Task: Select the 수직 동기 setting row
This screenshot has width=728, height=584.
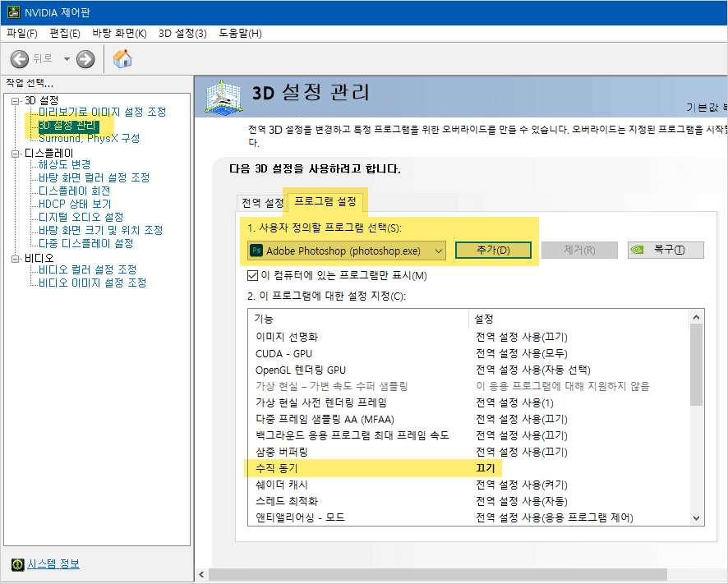Action: click(469, 468)
